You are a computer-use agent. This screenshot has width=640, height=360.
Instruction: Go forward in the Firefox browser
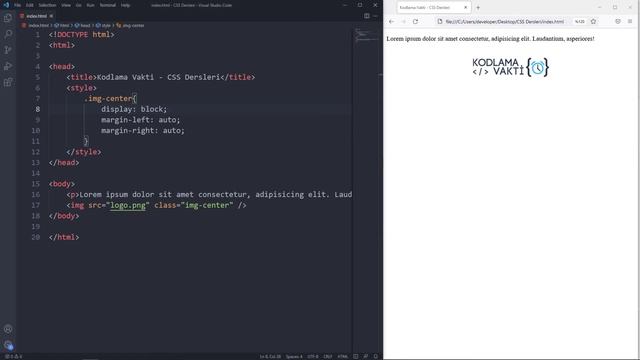(x=403, y=22)
